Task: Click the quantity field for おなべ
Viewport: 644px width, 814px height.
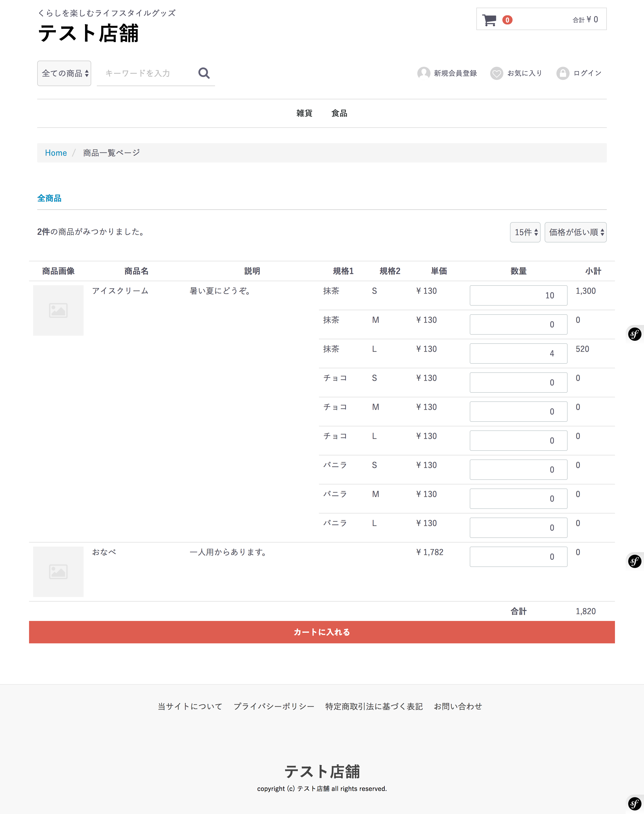Action: click(518, 557)
